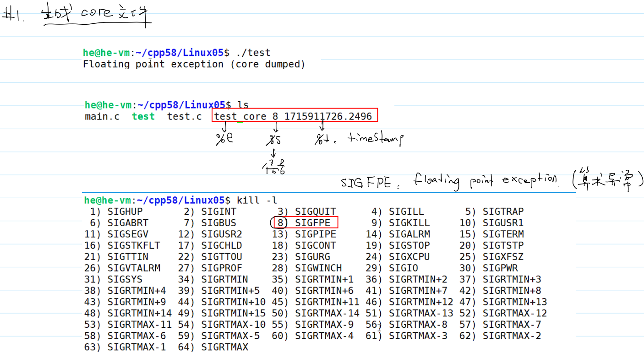Image resolution: width=644 pixels, height=358 pixels.
Task: Select signal entry "SIGSTOP"
Action: [409, 245]
